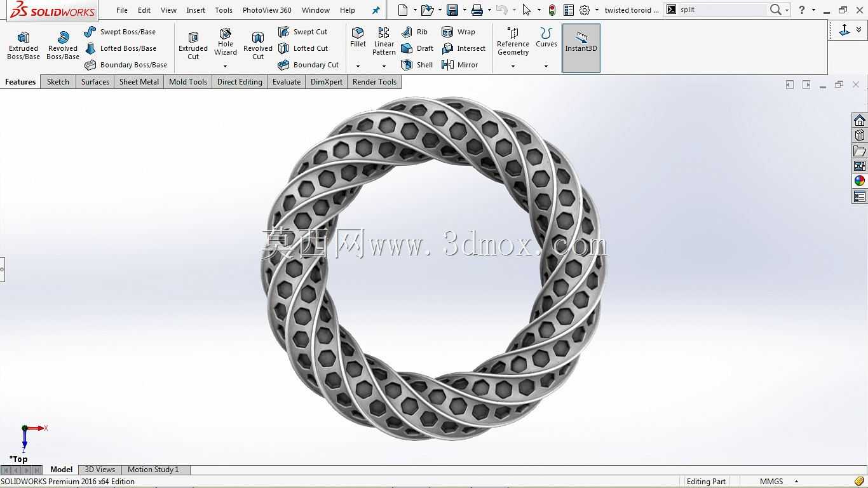The height and width of the screenshot is (488, 868).
Task: Rebuild the model with traffic light icon
Action: click(x=552, y=10)
